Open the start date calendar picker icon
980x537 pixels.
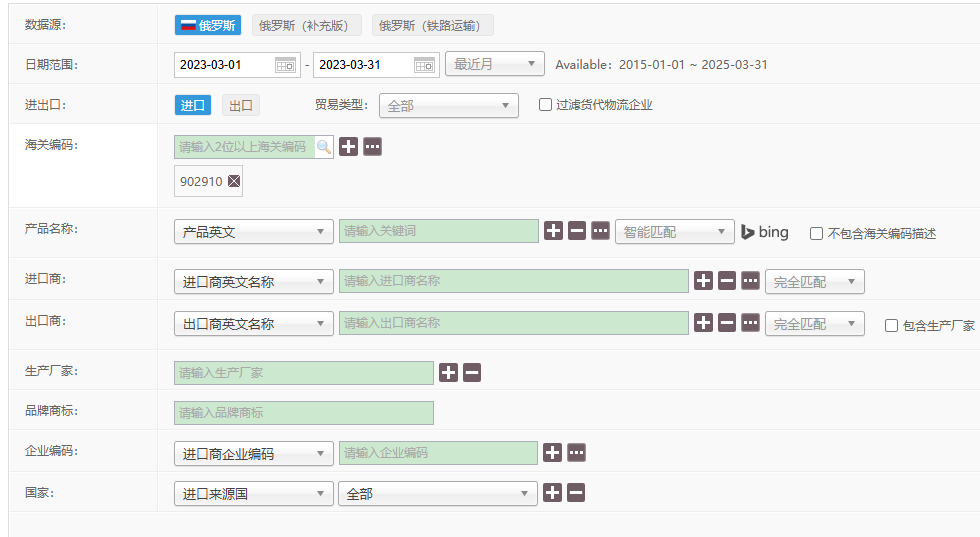tap(286, 65)
